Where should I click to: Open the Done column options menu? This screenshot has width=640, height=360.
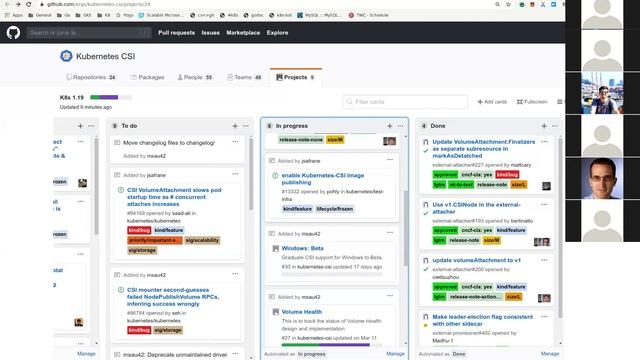pos(555,126)
